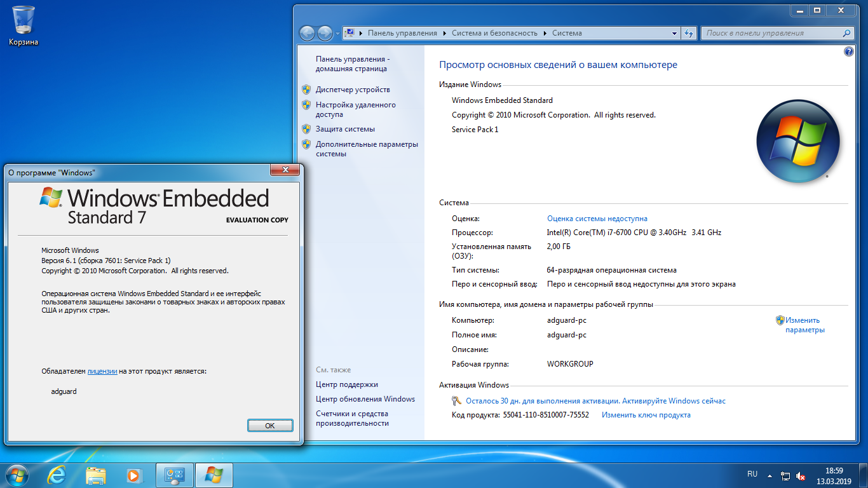Click the adguard licensee name in the dialog
Screen dimensions: 868x488
pos(64,391)
